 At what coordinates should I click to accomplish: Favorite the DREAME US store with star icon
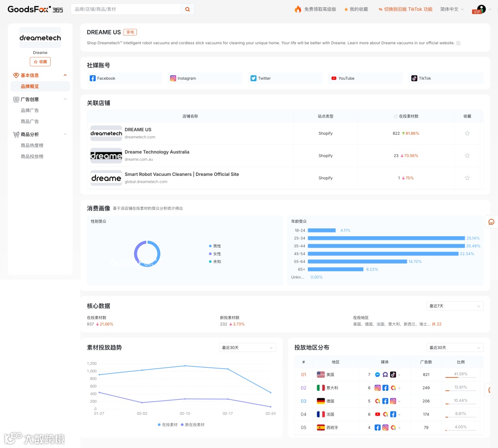point(467,133)
